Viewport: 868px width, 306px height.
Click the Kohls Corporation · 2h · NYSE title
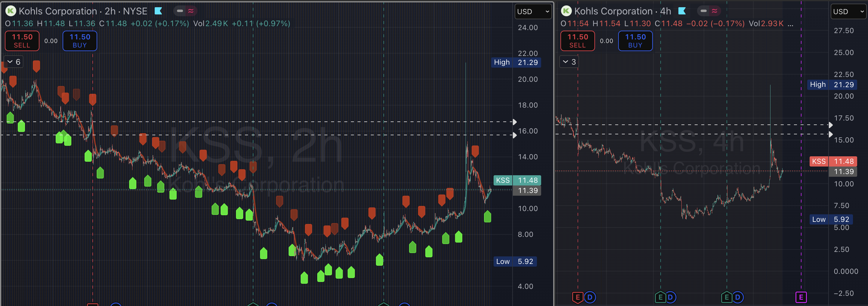[83, 11]
